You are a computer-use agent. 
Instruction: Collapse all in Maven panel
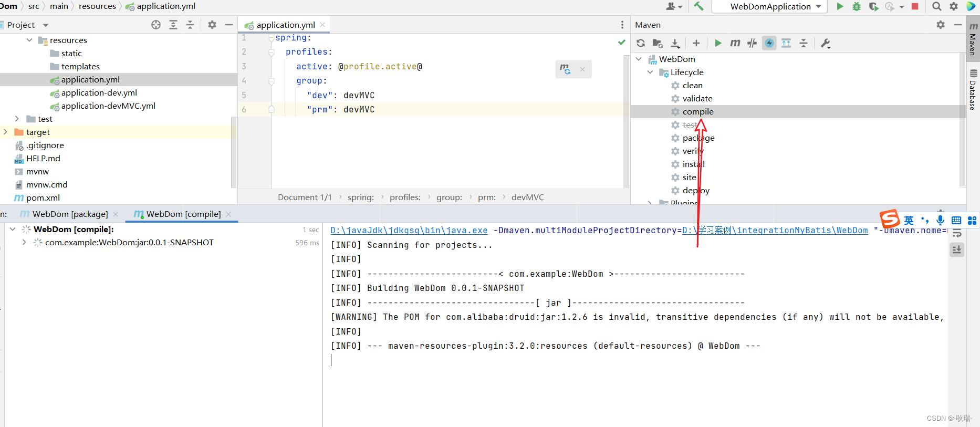click(804, 43)
